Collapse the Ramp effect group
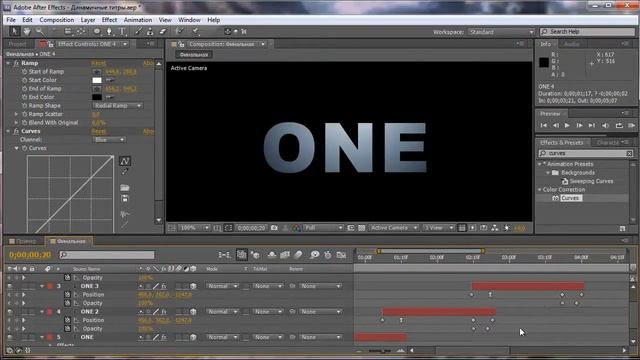 (x=8, y=63)
